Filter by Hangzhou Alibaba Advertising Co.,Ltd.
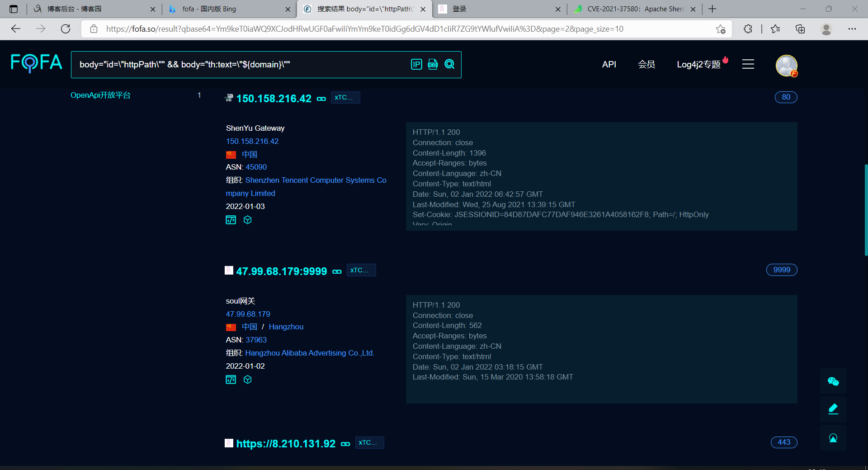The image size is (868, 470). pos(310,353)
